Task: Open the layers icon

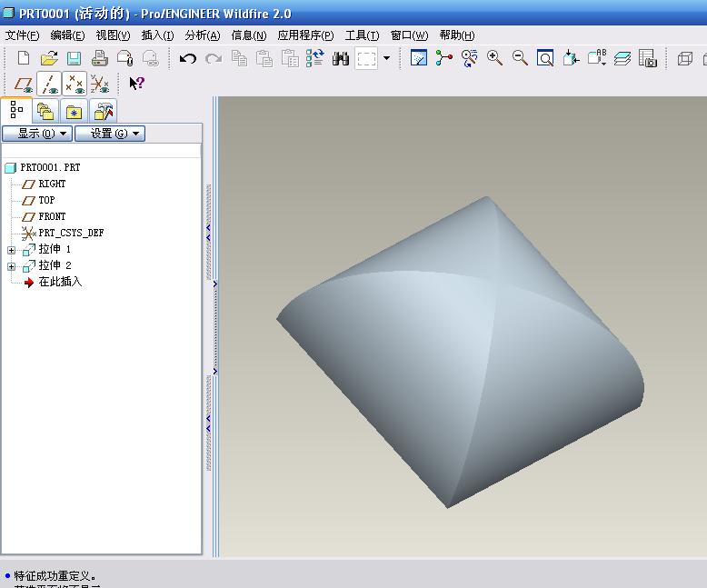Action: [x=622, y=58]
